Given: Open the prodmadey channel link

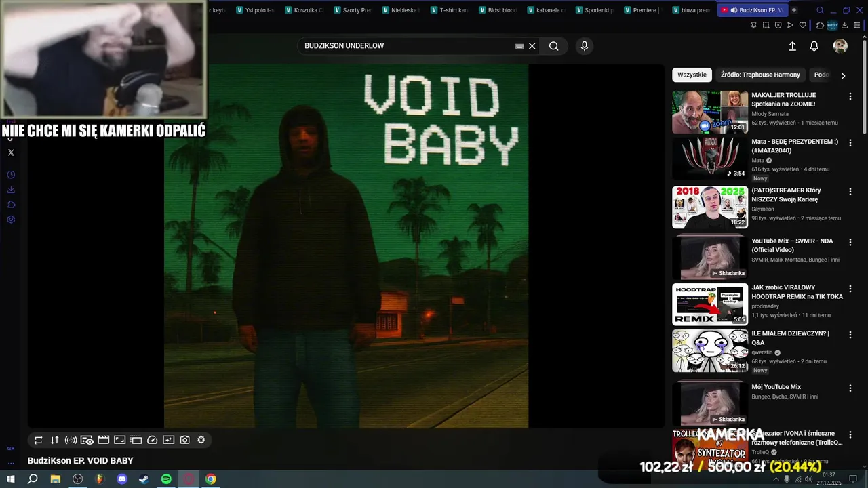Looking at the screenshot, I should click(x=766, y=306).
